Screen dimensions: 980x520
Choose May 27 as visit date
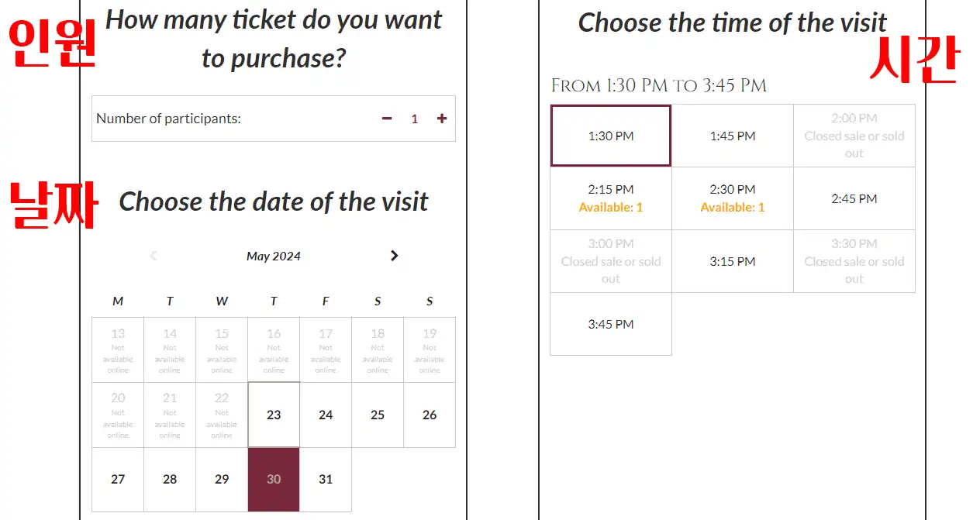[x=118, y=479]
